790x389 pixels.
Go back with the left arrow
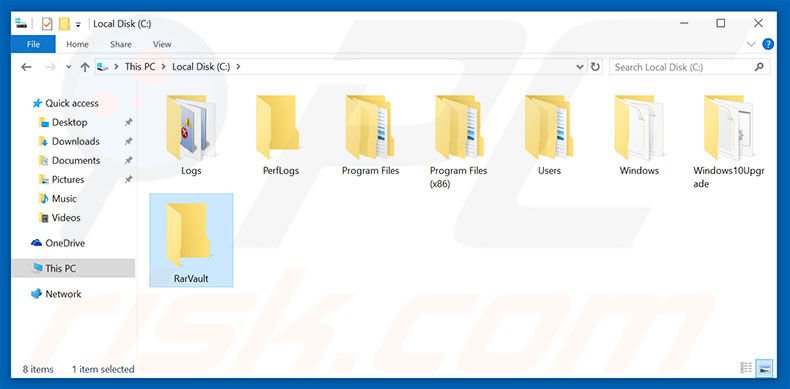(x=26, y=67)
